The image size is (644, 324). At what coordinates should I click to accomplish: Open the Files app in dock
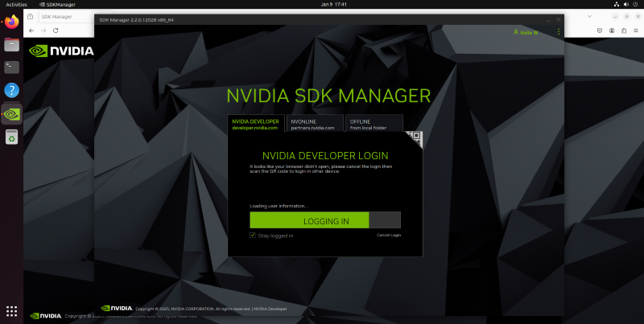point(11,45)
